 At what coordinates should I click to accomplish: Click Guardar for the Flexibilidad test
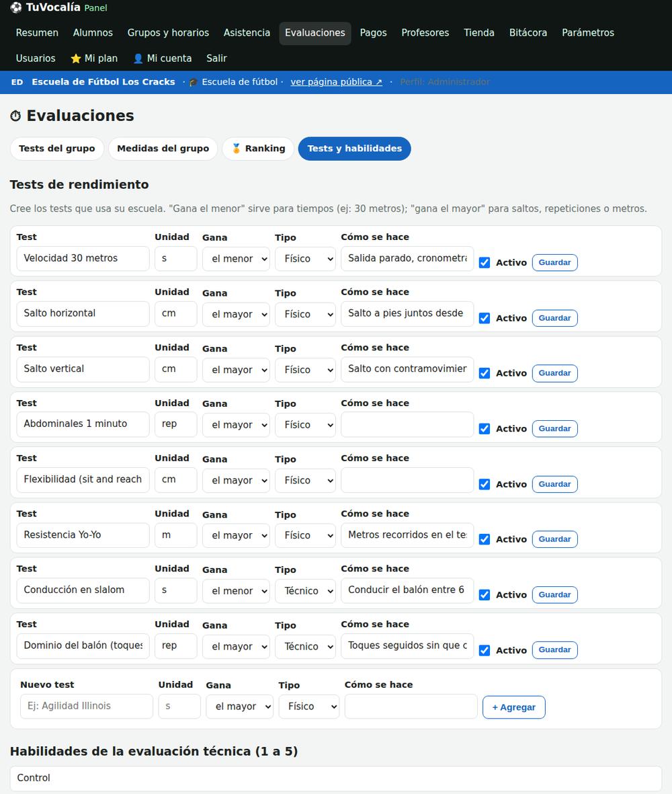point(554,484)
